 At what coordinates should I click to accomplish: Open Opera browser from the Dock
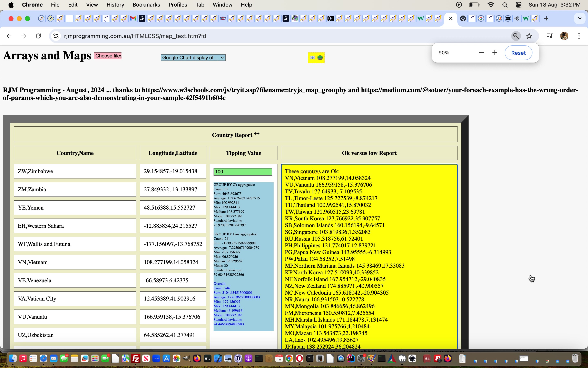point(299,359)
